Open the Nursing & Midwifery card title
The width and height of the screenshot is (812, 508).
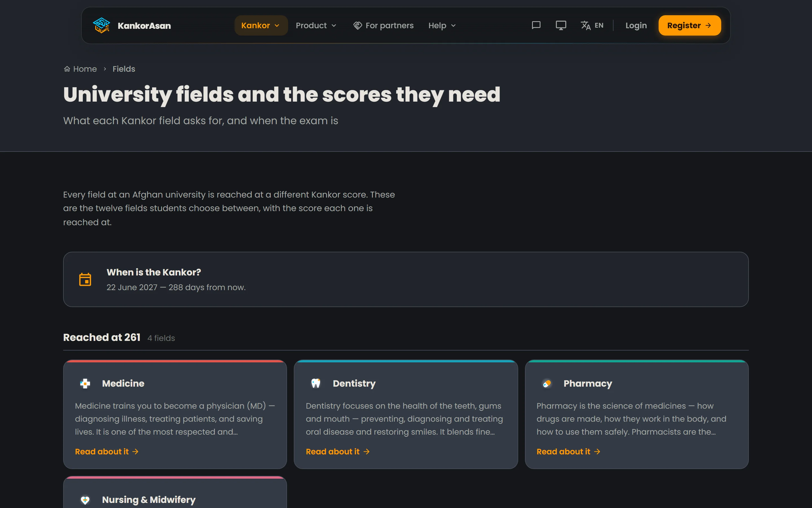(x=149, y=500)
